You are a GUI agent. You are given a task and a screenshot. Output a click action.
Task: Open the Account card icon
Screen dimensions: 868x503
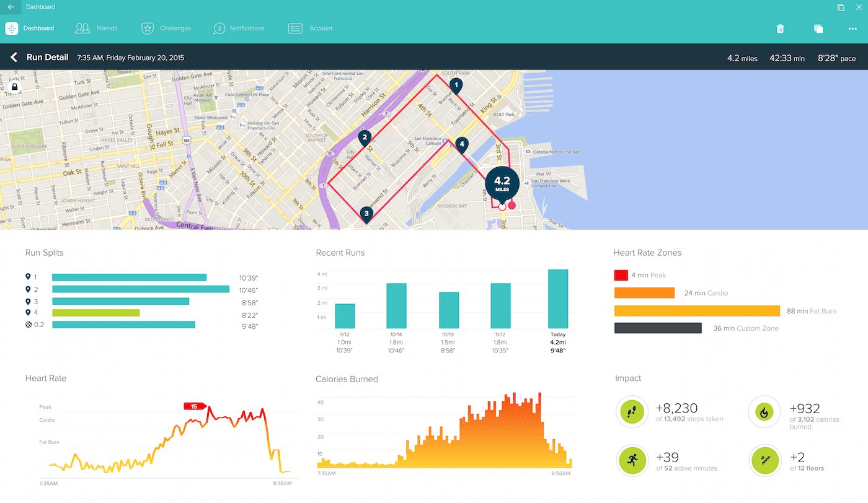[295, 28]
